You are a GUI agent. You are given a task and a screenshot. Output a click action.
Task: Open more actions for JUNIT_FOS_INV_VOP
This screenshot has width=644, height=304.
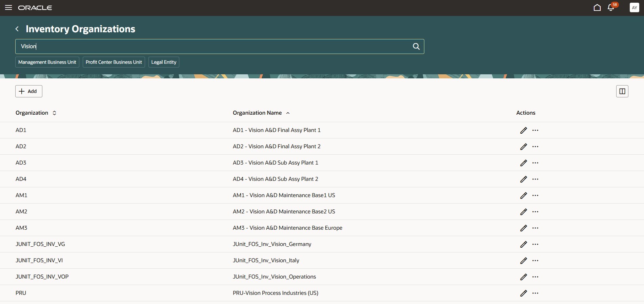click(x=536, y=277)
